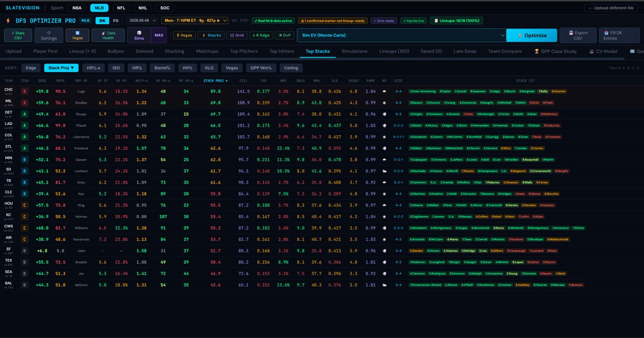The width and height of the screenshot is (644, 338).
Task: Sort table by GPP% column header
Action: (x=60, y=81)
